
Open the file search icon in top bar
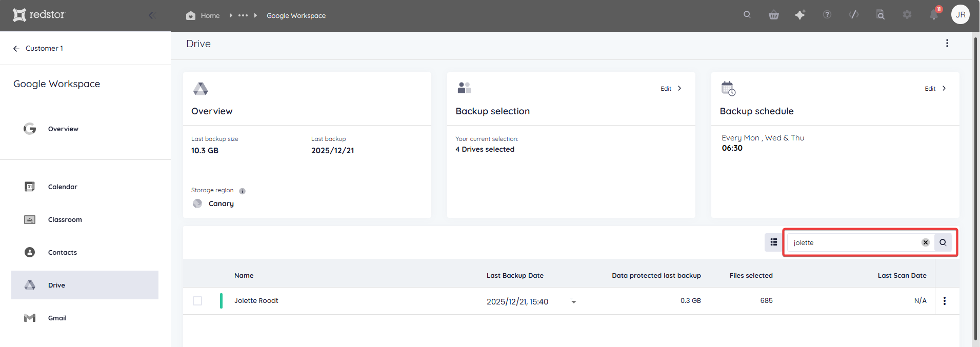pos(880,15)
